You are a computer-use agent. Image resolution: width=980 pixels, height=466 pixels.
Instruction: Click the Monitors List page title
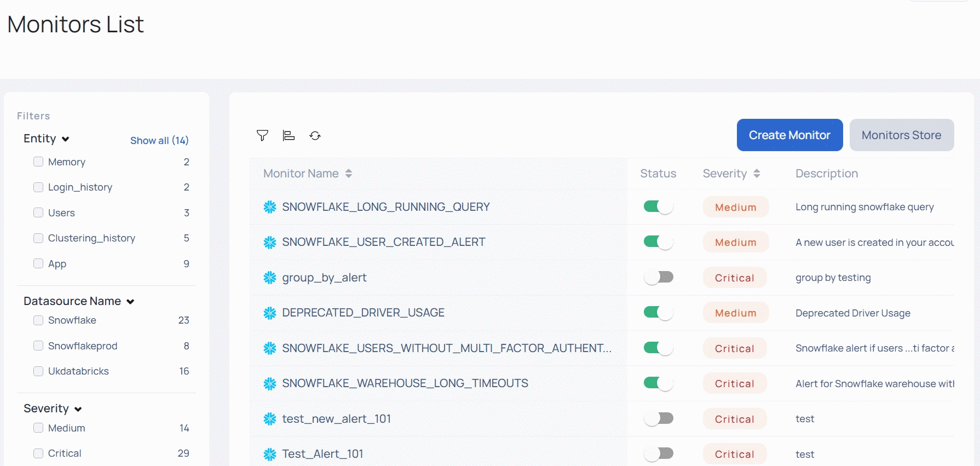point(76,24)
